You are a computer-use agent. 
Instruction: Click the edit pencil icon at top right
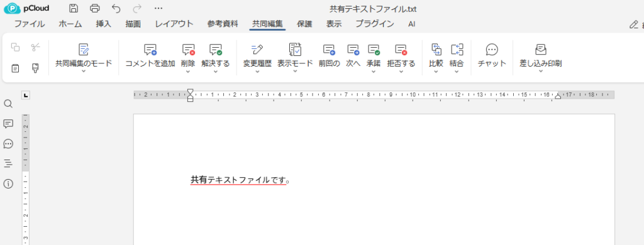pos(633,24)
